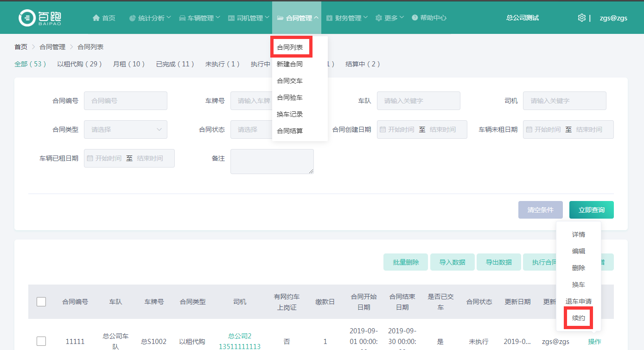Check the checkbox for contract 11111
This screenshot has height=350, width=644.
pos(41,341)
